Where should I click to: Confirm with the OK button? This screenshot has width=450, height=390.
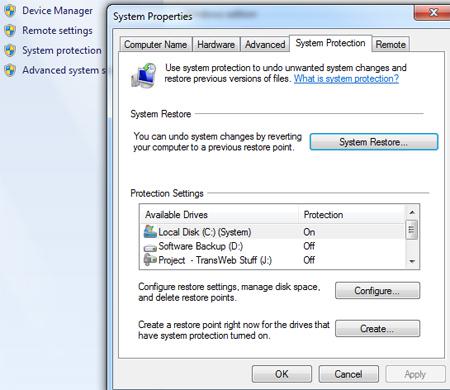click(282, 374)
